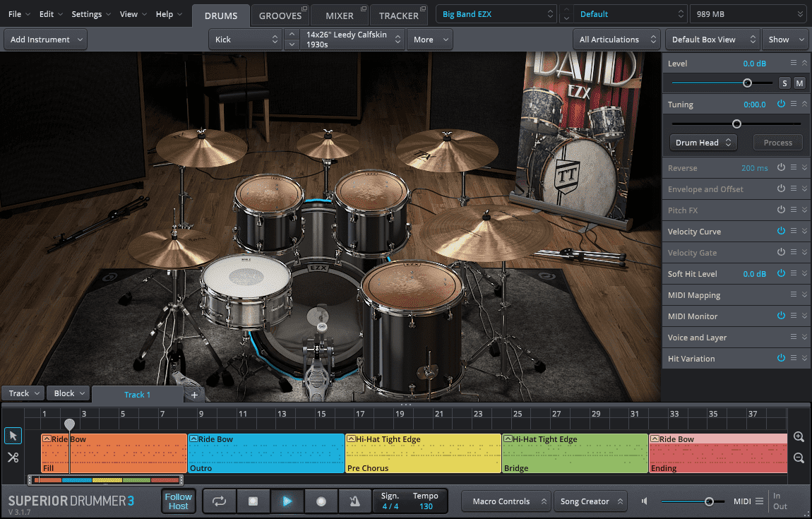
Task: Click the record button
Action: (321, 501)
